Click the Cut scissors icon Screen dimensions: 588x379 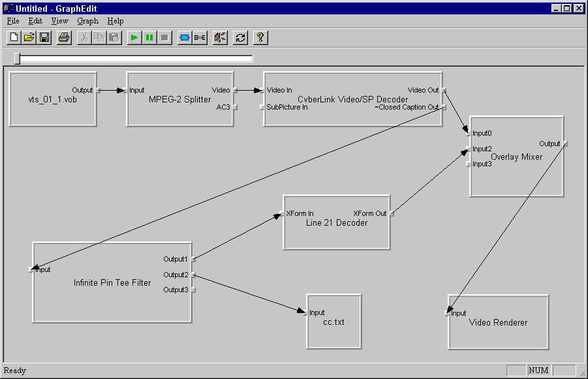point(84,37)
